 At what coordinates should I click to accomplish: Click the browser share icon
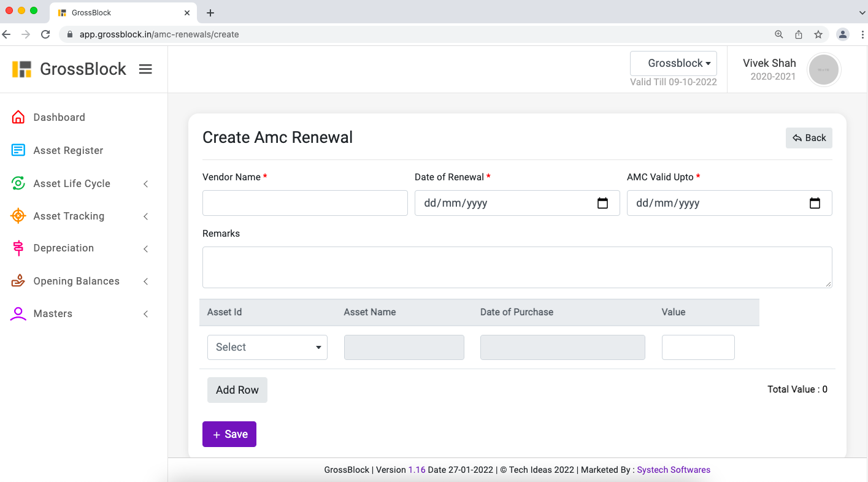click(x=798, y=34)
